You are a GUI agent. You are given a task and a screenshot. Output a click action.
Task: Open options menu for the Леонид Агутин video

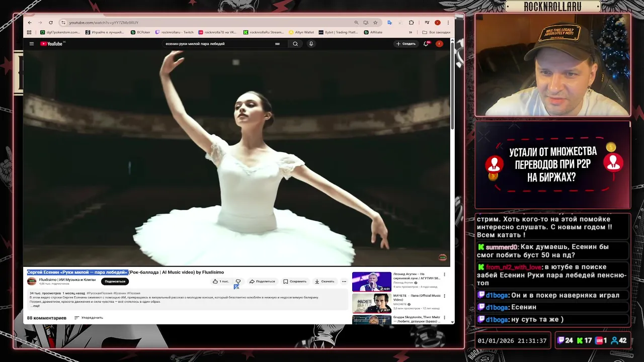tap(444, 275)
